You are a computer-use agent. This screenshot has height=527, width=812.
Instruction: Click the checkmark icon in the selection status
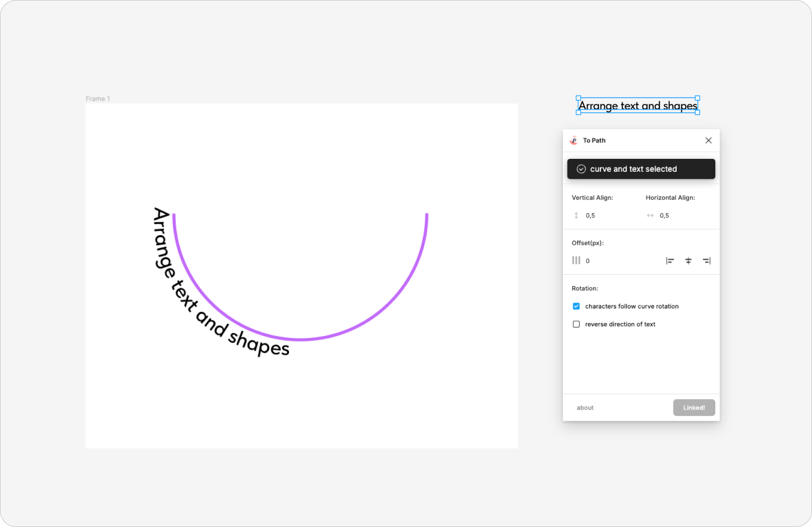pyautogui.click(x=581, y=169)
